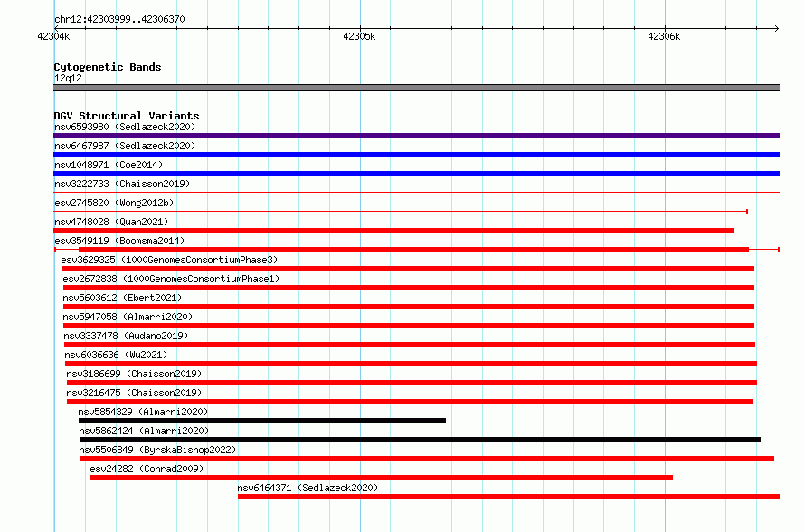Select the red bar under nsv3186699
The image size is (805, 532).
[x=412, y=383]
